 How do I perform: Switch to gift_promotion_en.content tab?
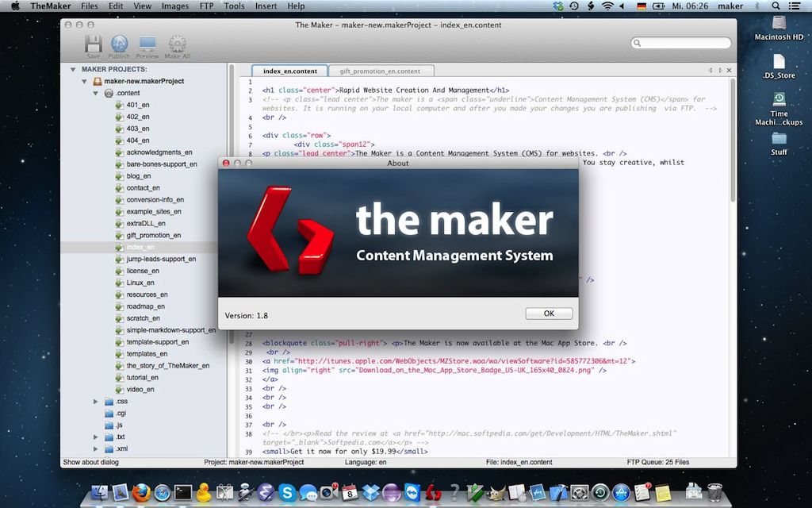coord(380,71)
